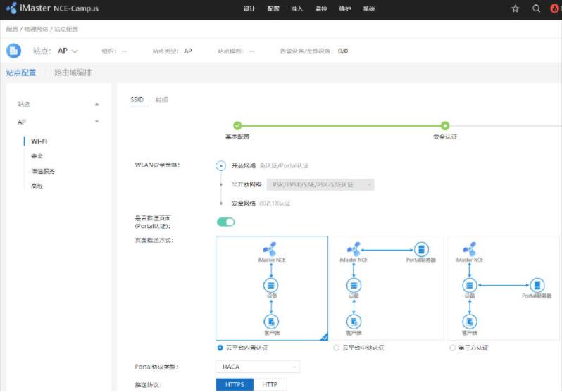Select the cloud built-in authentication diagram
Viewport: 562px width, 392px height.
272,288
